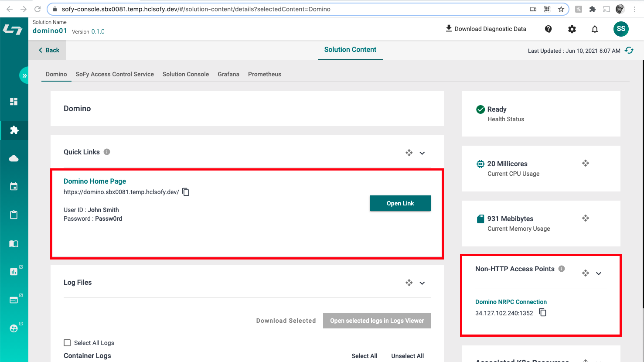Switch to the Prometheus tab
The width and height of the screenshot is (644, 362).
[x=265, y=74]
